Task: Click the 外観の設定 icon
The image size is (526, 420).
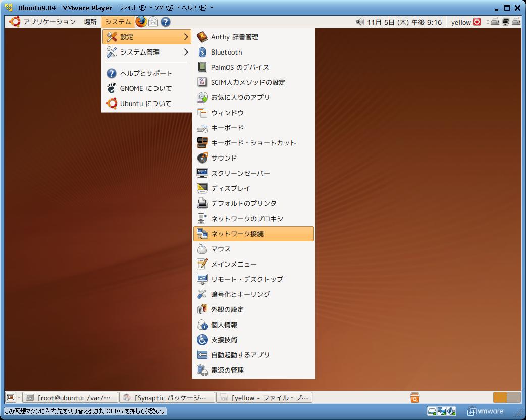Action: click(202, 309)
